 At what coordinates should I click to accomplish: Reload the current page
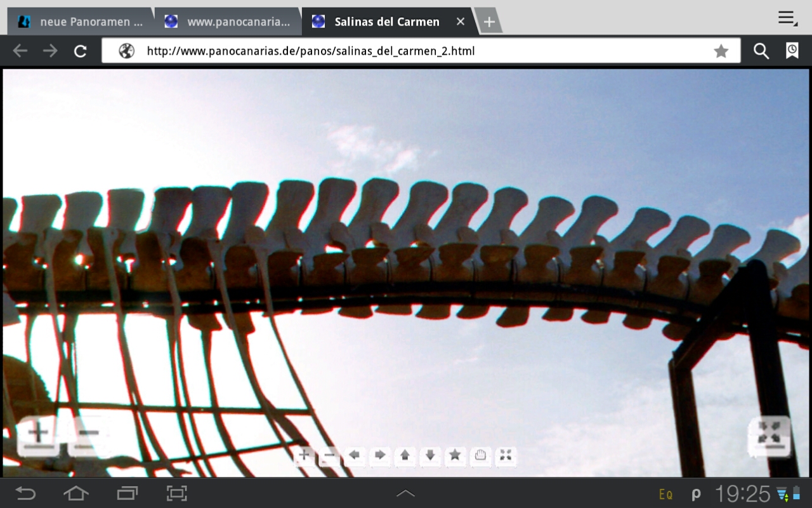[x=80, y=51]
